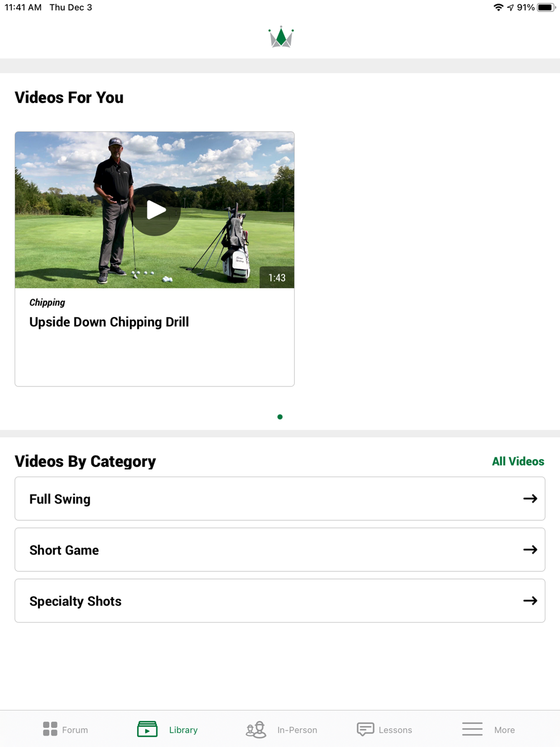Click the Videos For You heading

[x=69, y=97]
